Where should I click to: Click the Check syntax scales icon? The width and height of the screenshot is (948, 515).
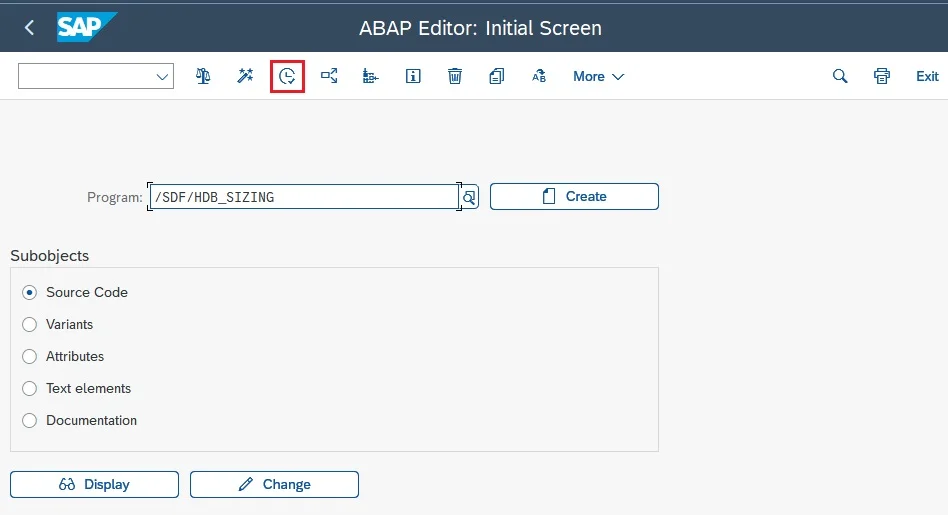203,76
